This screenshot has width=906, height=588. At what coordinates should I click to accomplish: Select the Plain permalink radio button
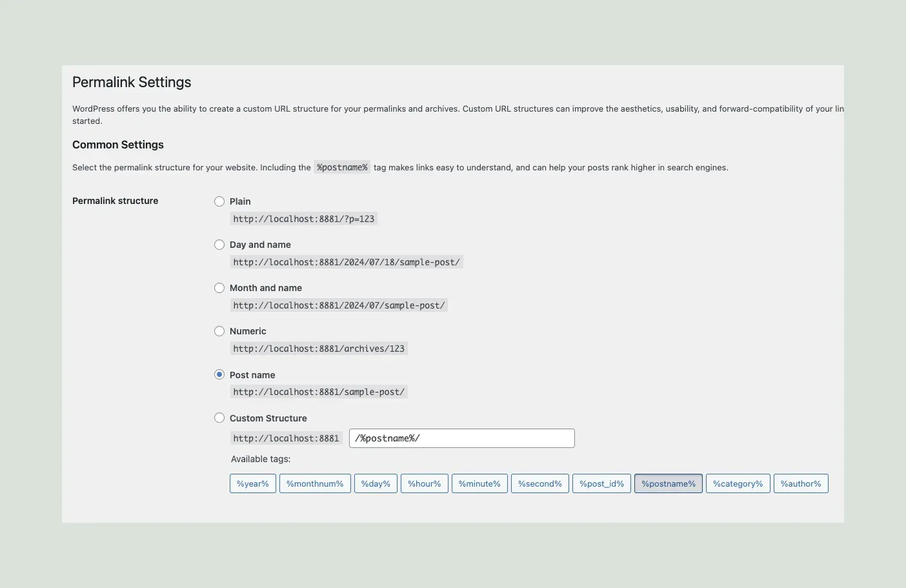point(219,201)
